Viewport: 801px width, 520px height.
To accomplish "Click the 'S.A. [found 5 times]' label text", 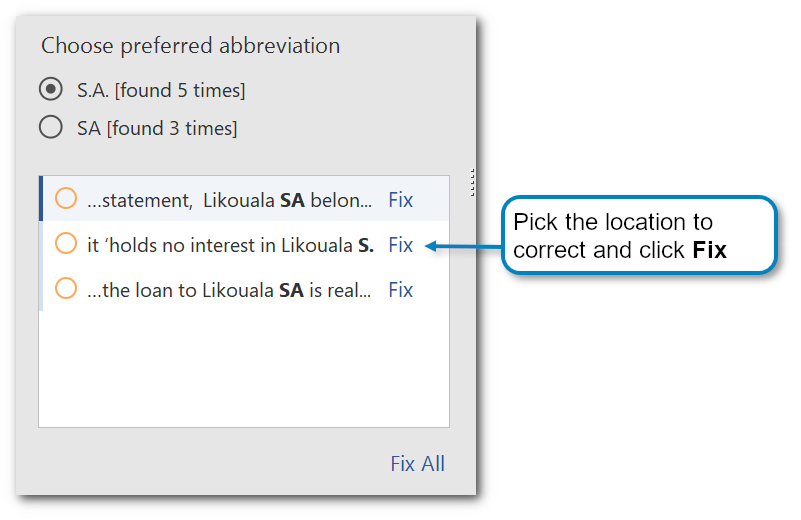I will coord(161,91).
